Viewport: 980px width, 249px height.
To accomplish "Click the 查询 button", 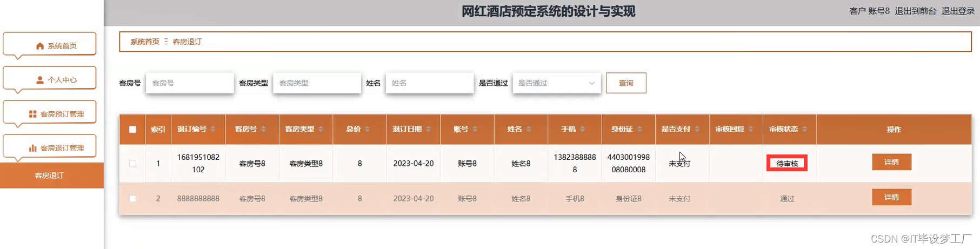I will (x=626, y=83).
